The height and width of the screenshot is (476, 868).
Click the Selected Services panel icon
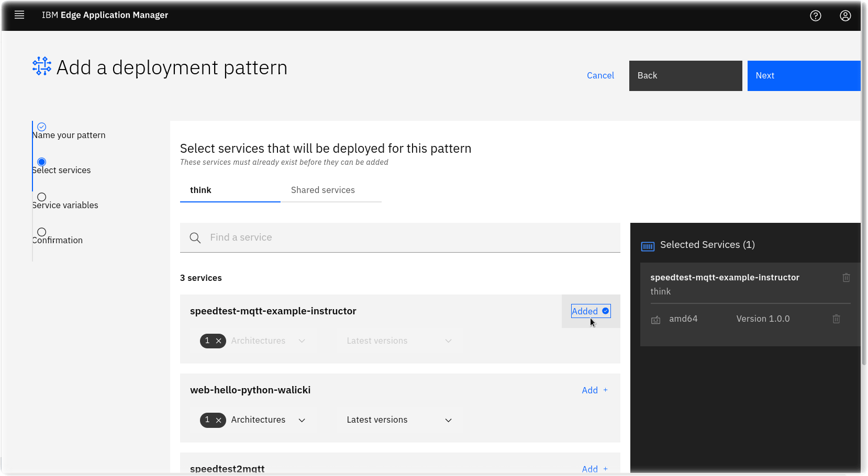tap(648, 246)
